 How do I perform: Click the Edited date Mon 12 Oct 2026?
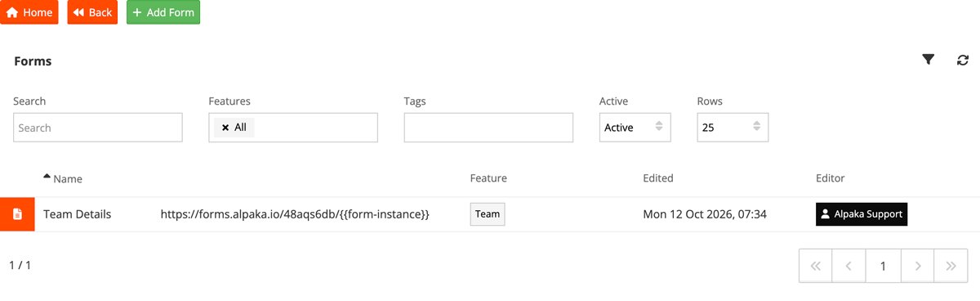[705, 214]
